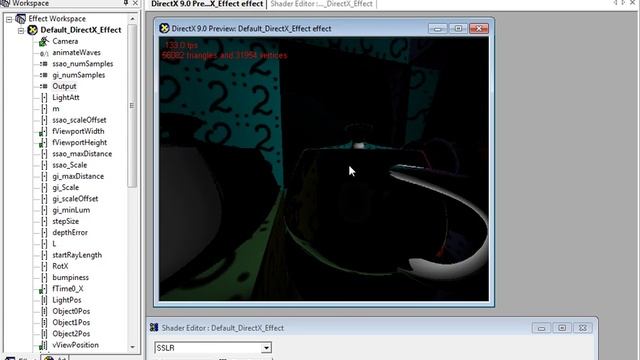Select the m variable
Viewport: 640px width, 360px height.
[56, 109]
